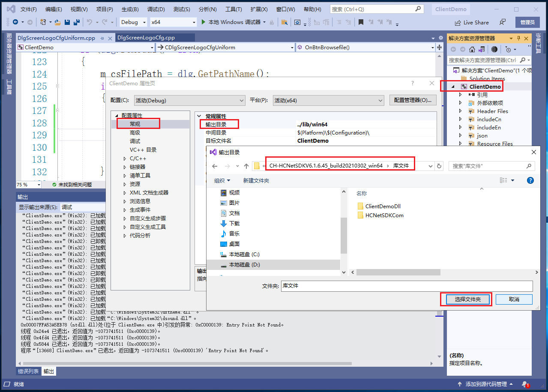Start the local Windows debugger

(234, 22)
